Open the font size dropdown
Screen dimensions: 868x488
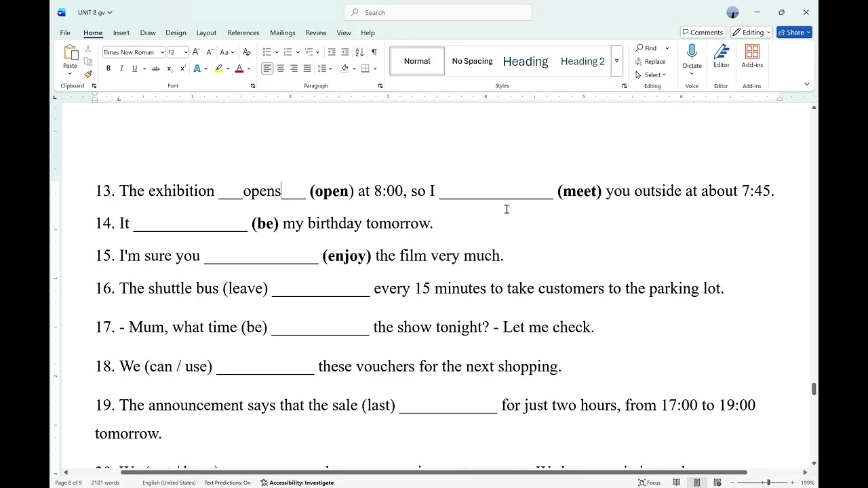[x=185, y=52]
